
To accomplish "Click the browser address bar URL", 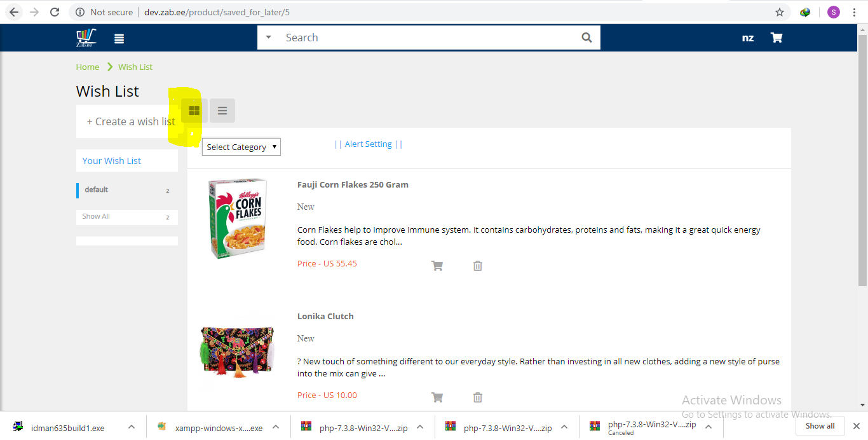I will point(217,12).
